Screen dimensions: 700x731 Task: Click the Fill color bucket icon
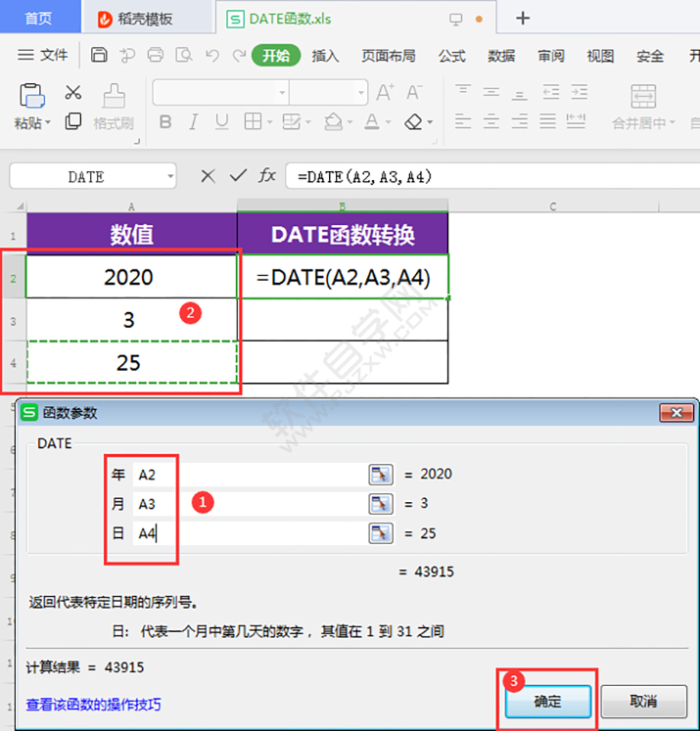tap(333, 122)
